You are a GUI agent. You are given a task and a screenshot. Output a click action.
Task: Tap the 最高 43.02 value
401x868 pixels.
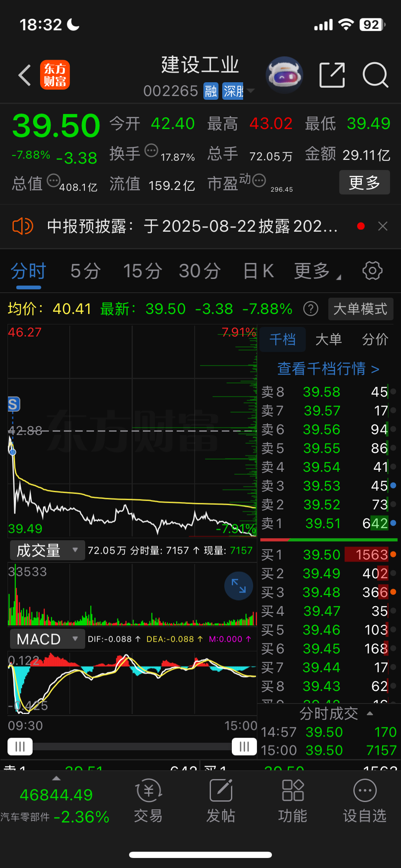pos(271,124)
